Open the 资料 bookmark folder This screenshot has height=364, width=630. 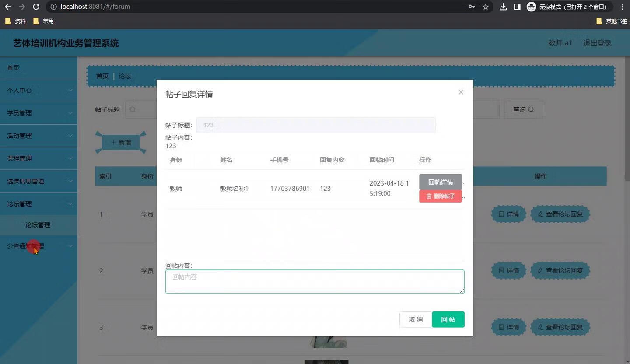pyautogui.click(x=15, y=21)
